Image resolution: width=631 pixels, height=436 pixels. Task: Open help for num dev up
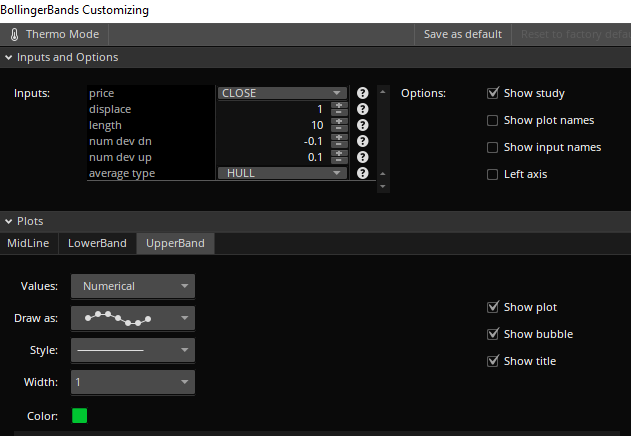coord(363,157)
